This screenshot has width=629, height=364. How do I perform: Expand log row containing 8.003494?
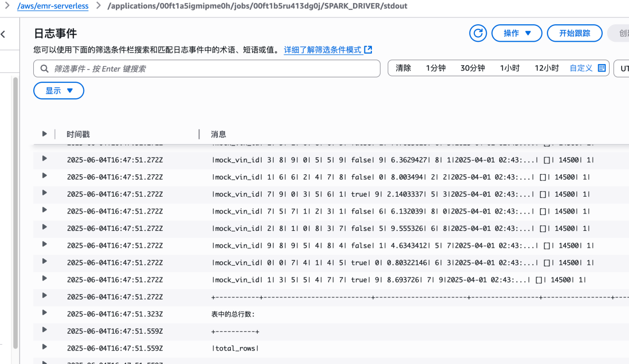(44, 175)
